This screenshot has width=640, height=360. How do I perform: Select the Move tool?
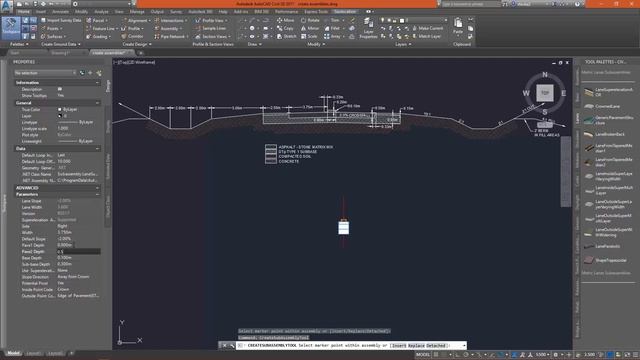click(x=286, y=20)
